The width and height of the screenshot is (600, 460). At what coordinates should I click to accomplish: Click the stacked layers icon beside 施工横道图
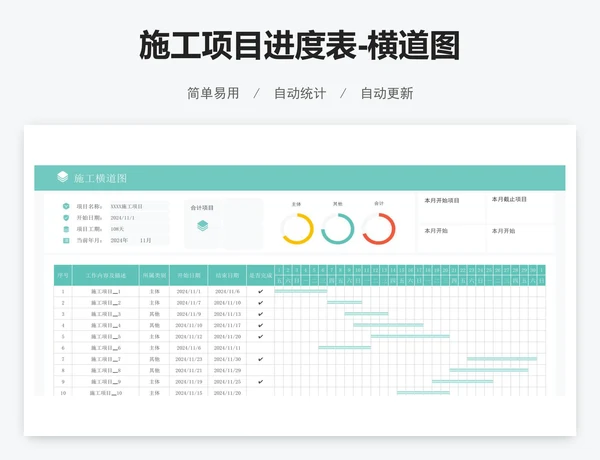[62, 177]
